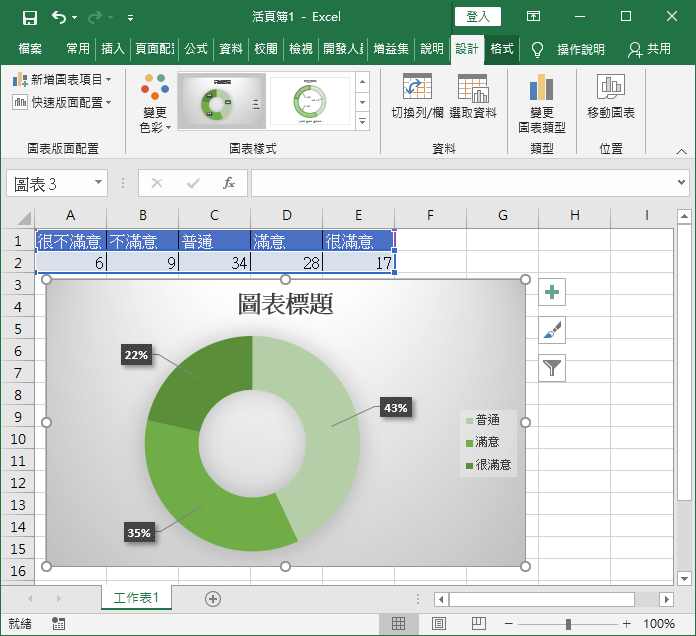Select cell E1 很滿意

(358, 241)
